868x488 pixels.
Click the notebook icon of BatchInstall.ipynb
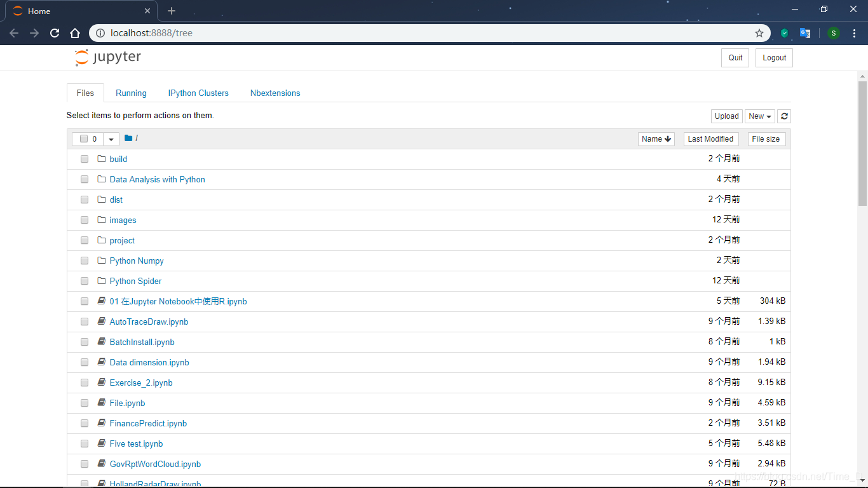tap(102, 342)
